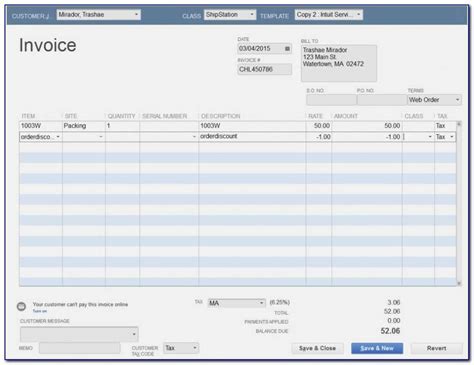This screenshot has height=365, width=474.
Task: Open the Terms dropdown showing Web Order
Action: tap(434, 100)
